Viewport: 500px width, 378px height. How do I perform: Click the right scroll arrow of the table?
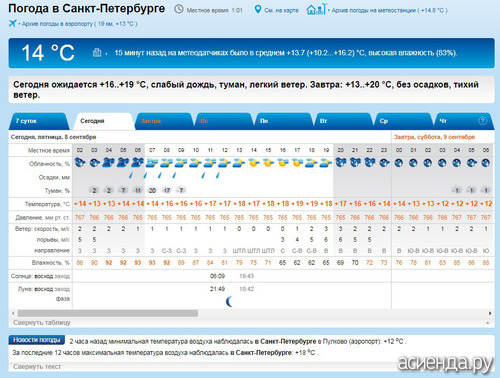(490, 313)
